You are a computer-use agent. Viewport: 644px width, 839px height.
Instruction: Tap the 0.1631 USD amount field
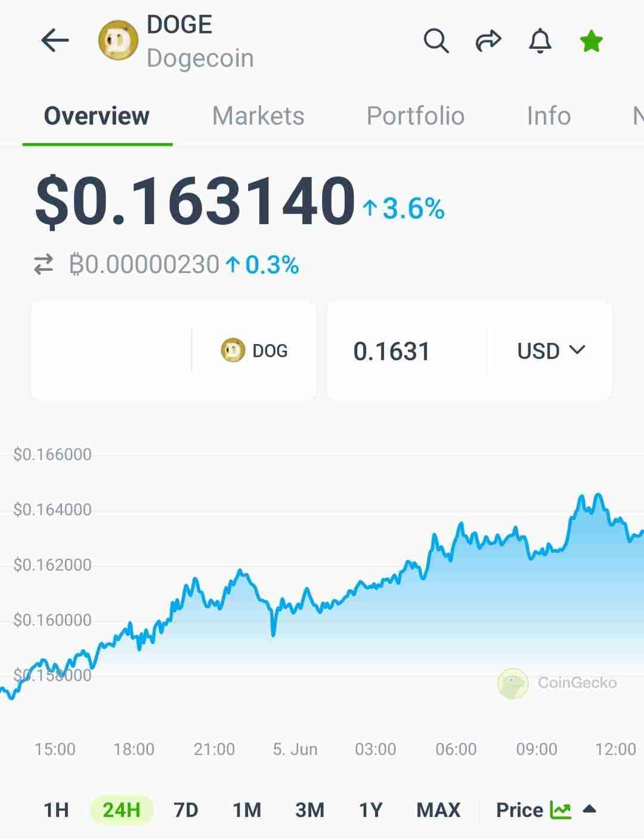point(405,351)
